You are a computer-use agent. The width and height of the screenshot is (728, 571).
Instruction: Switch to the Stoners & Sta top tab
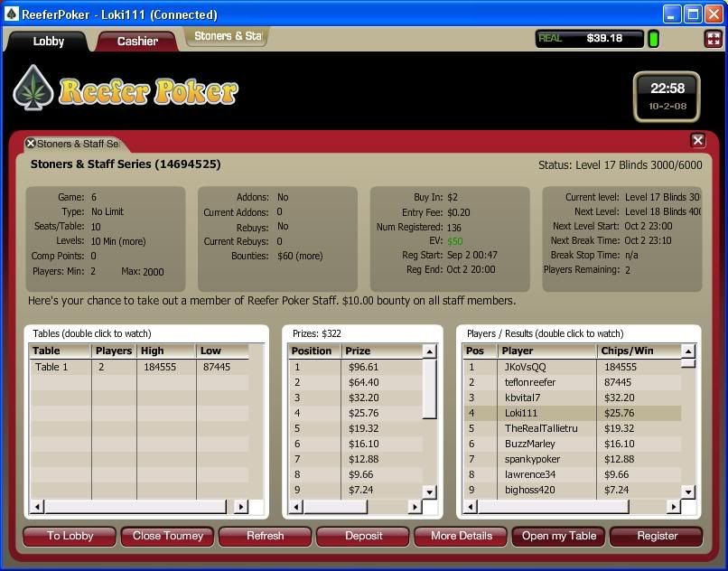(x=228, y=36)
